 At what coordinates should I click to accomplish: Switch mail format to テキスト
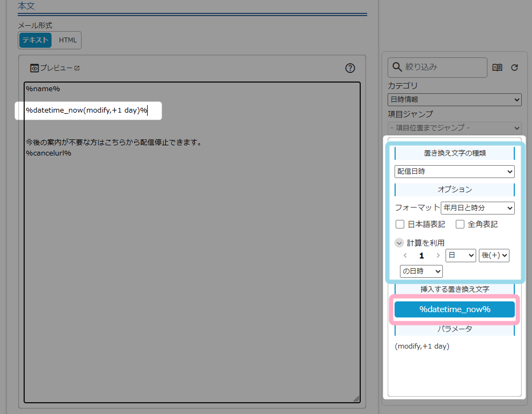(35, 40)
